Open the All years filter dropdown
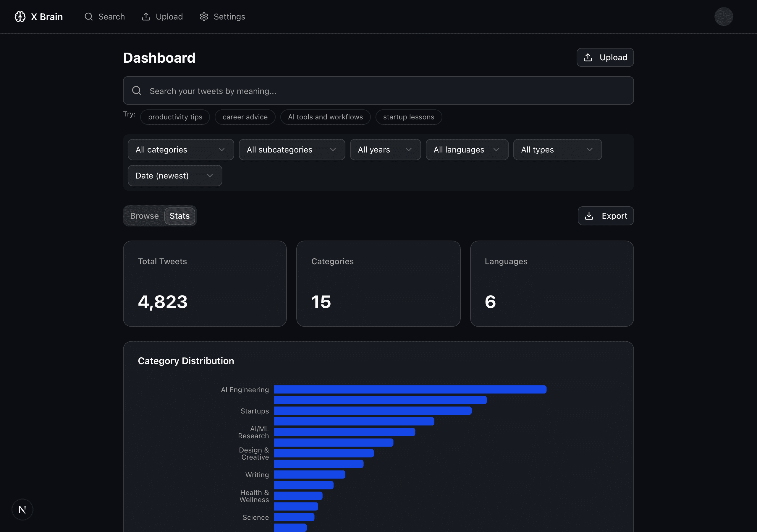757x532 pixels. coord(385,150)
